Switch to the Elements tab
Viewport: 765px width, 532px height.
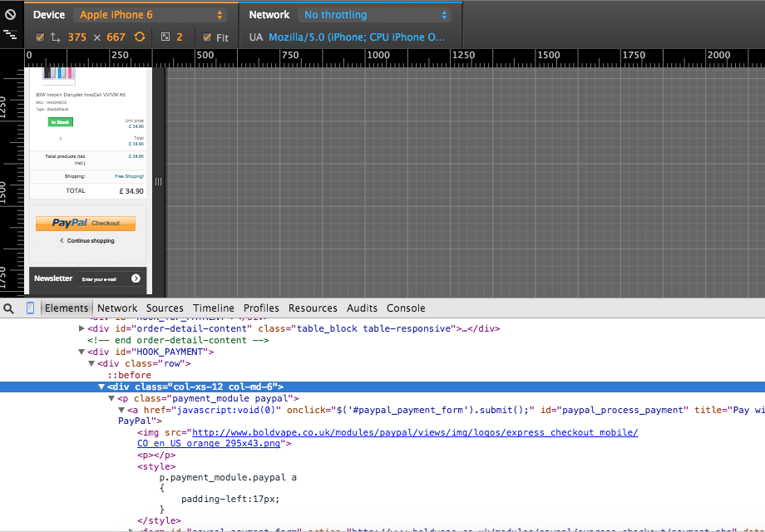tap(67, 308)
